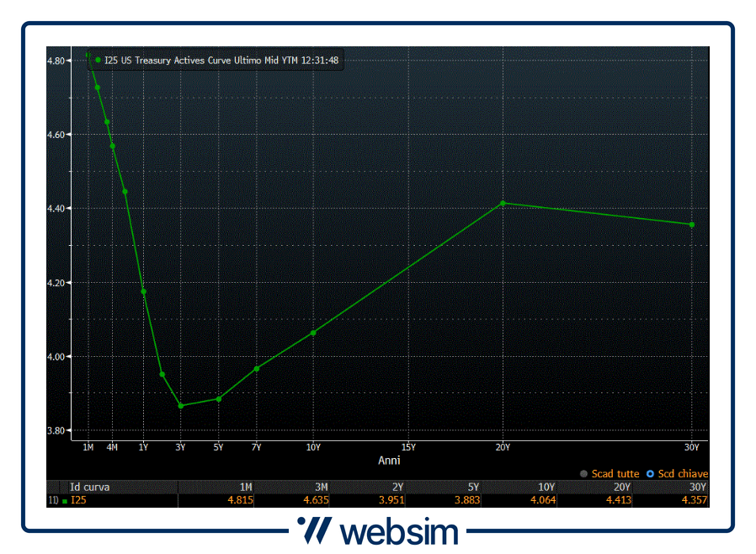Click the 5Y data point on curve
Screen dimensions: 756x554
pyautogui.click(x=219, y=399)
